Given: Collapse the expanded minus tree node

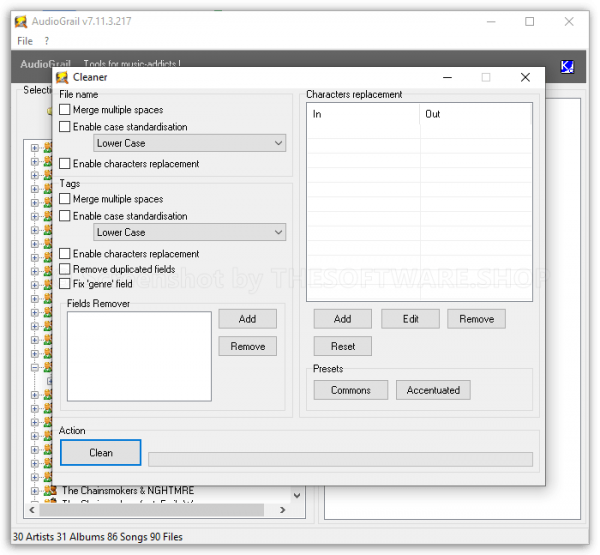Looking at the screenshot, I should (35, 367).
